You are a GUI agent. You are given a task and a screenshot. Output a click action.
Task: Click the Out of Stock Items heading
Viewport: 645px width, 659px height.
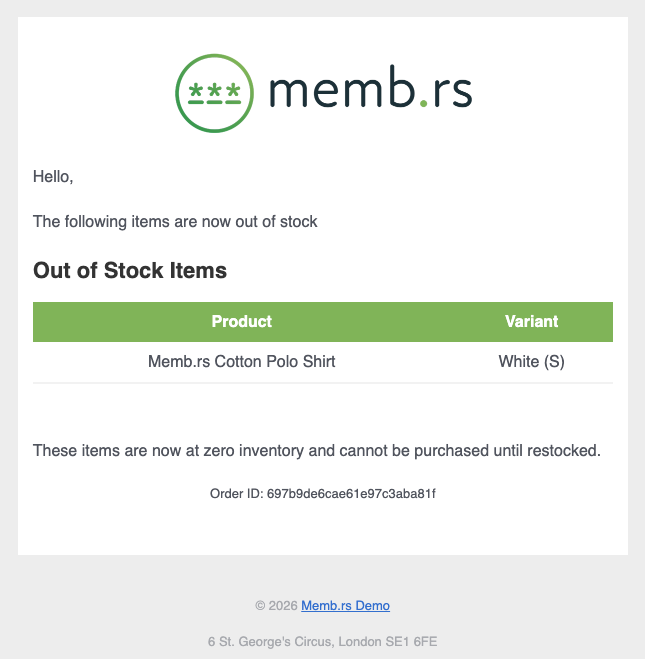point(130,271)
